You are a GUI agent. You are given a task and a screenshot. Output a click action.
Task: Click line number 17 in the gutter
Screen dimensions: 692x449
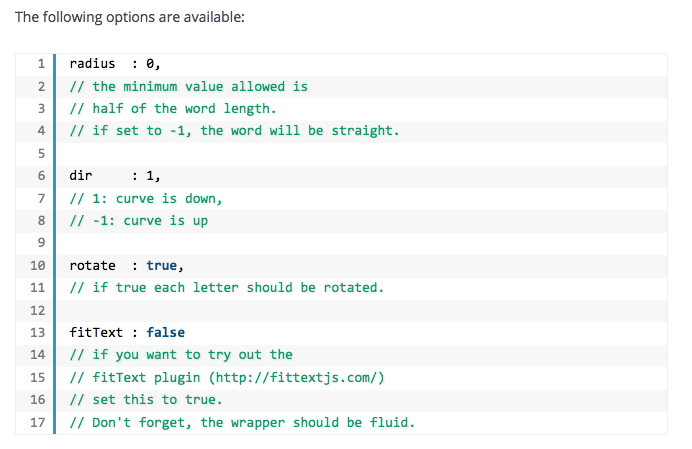point(38,423)
